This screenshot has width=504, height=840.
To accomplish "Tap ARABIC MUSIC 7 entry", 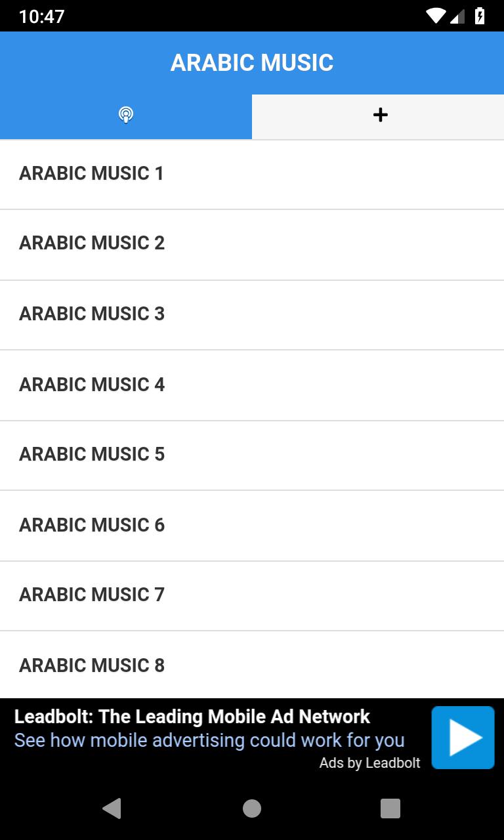I will pos(252,595).
